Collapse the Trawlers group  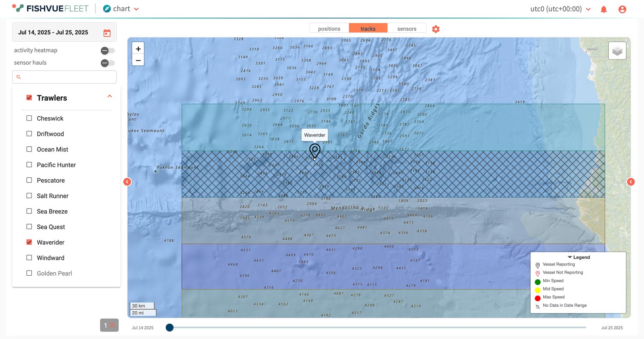109,96
